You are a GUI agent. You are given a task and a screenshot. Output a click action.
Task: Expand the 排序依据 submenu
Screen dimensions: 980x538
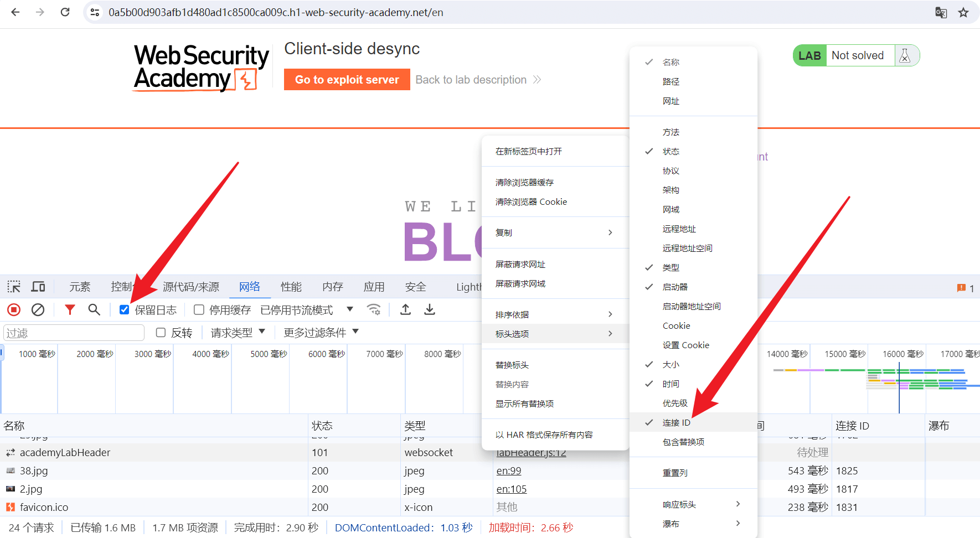tap(555, 314)
